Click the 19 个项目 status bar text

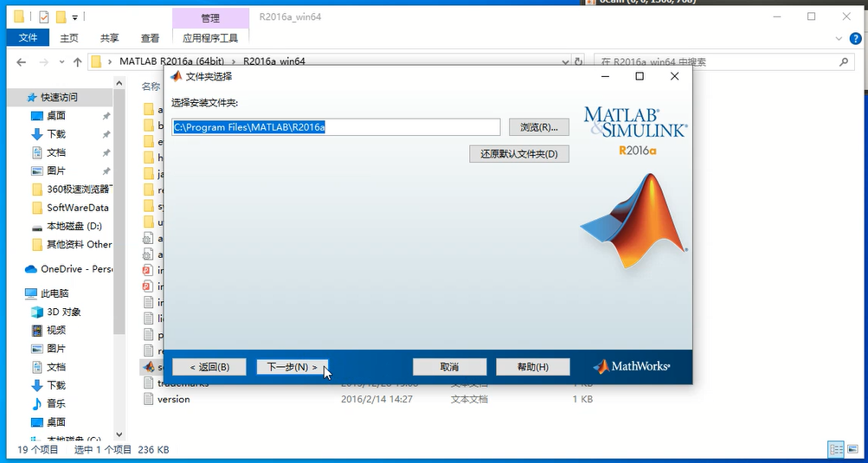click(37, 449)
